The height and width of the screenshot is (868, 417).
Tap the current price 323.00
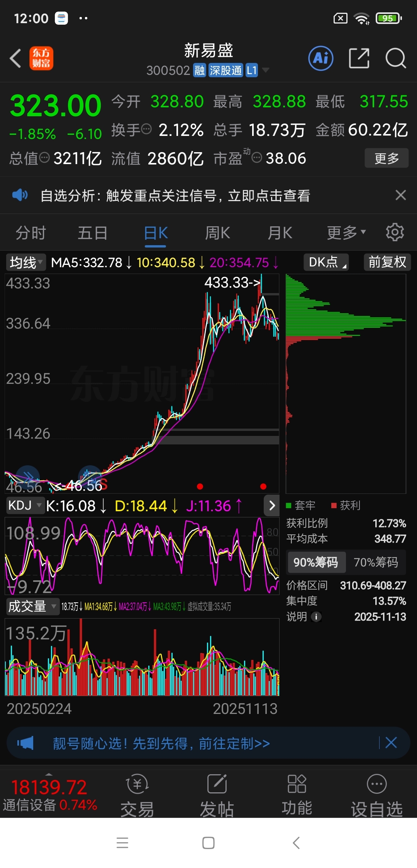(x=55, y=105)
